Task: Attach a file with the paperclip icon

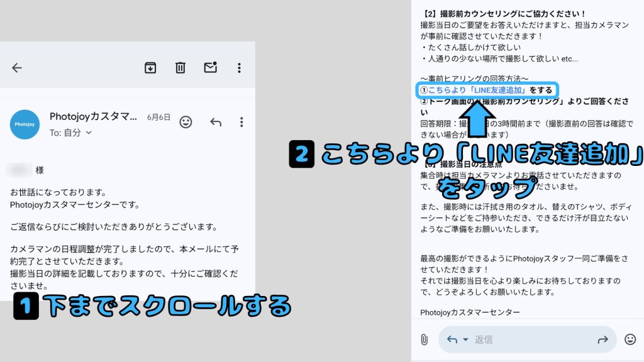Action: coord(424,339)
